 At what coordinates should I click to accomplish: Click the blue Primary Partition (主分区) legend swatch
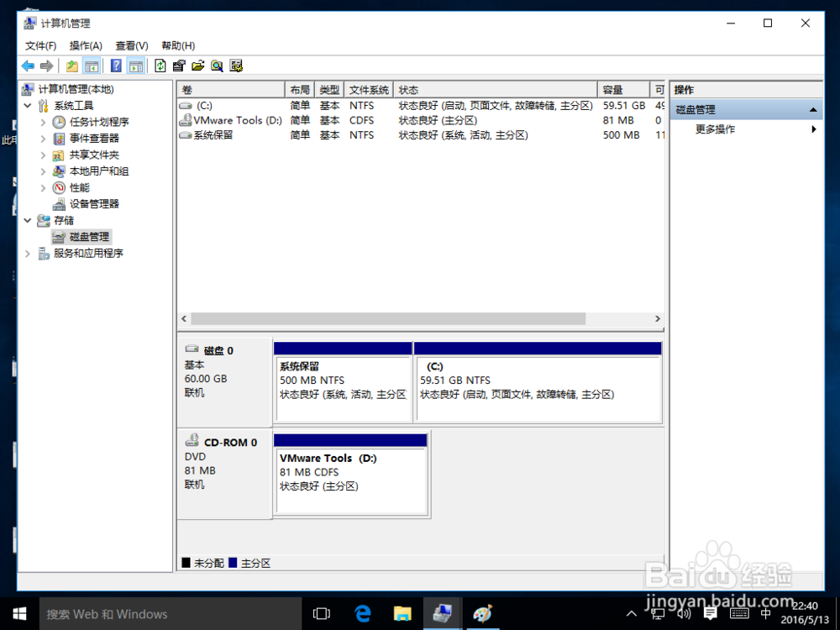point(233,563)
